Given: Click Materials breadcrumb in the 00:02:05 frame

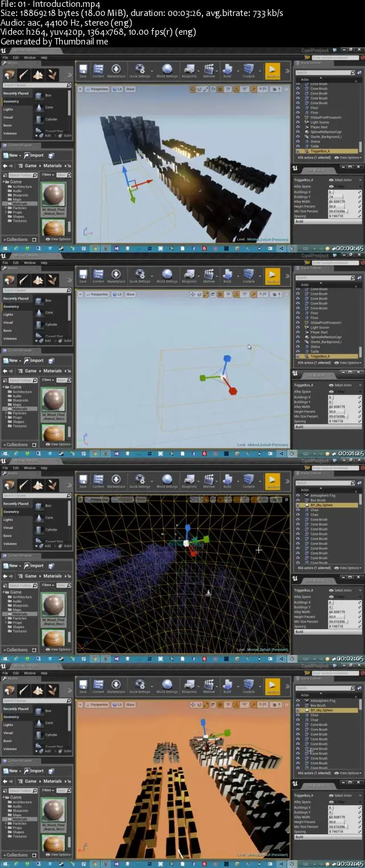Looking at the screenshot, I should tap(52, 576).
